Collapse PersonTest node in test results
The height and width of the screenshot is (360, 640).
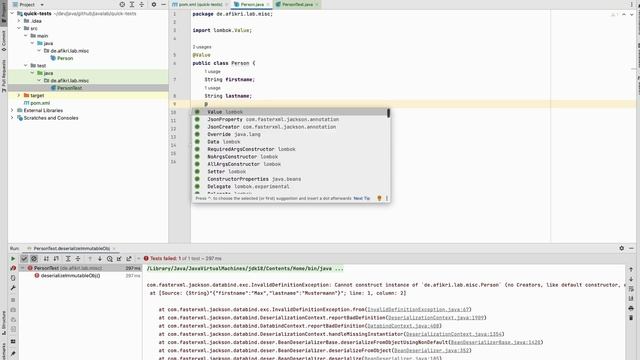(x=22, y=268)
